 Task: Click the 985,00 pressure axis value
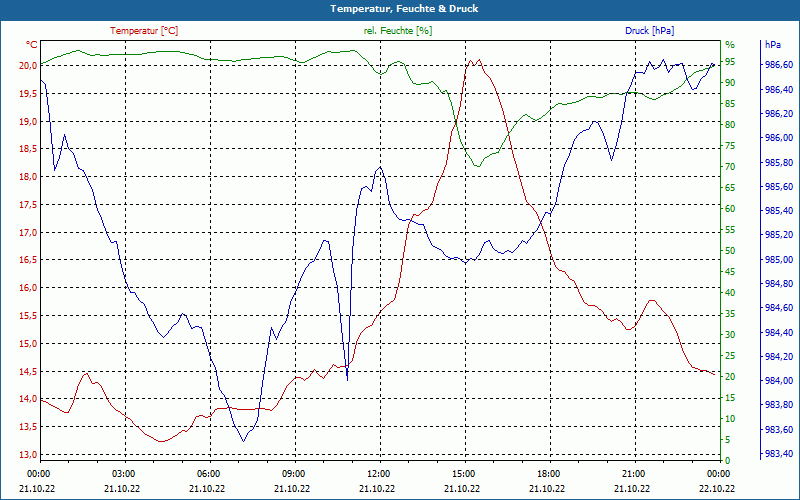click(779, 259)
